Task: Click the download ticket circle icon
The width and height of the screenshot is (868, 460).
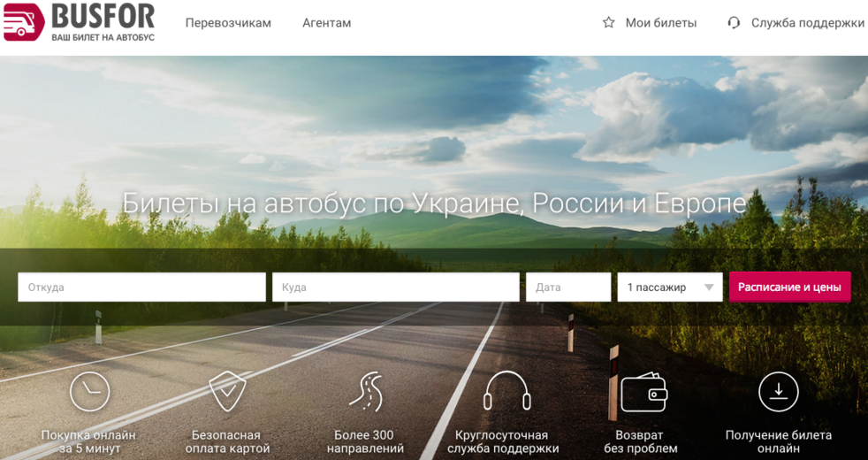Action: 778,391
